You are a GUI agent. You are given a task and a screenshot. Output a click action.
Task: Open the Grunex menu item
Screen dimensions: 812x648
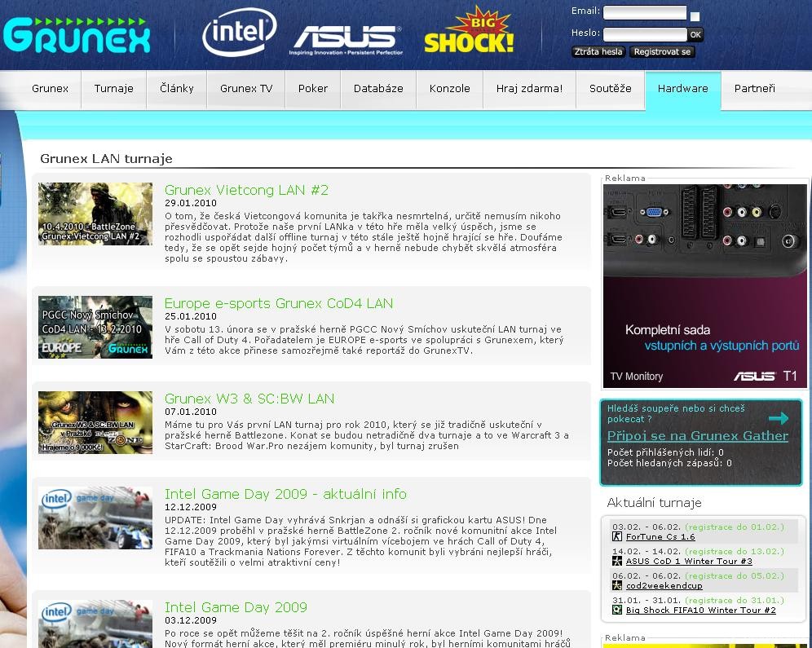click(x=50, y=89)
